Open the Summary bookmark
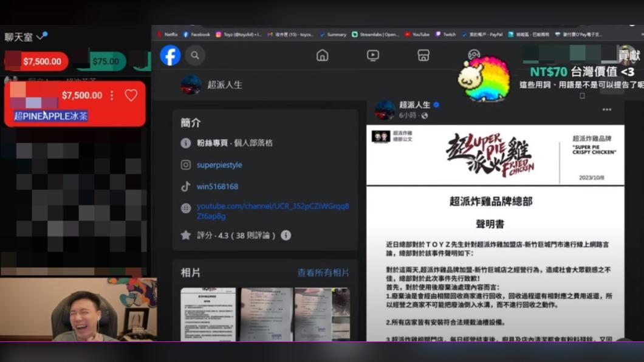The image size is (644, 362). pyautogui.click(x=333, y=35)
